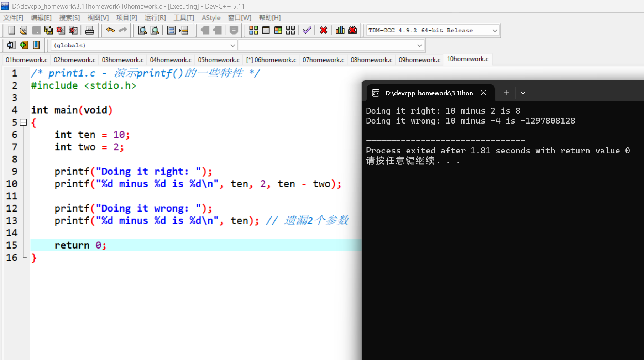Open the 视图[V] menu
Image resolution: width=644 pixels, height=360 pixels.
click(x=98, y=17)
